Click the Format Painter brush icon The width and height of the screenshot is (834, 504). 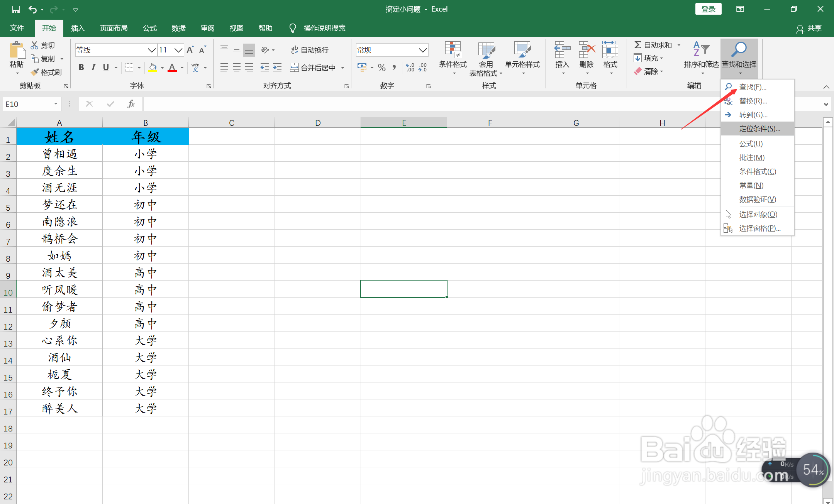(35, 72)
